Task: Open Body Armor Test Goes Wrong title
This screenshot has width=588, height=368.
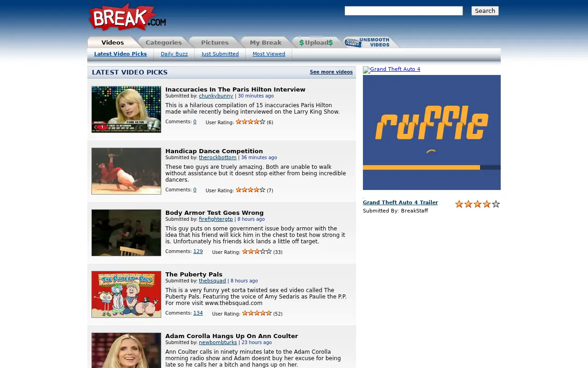Action: click(215, 213)
